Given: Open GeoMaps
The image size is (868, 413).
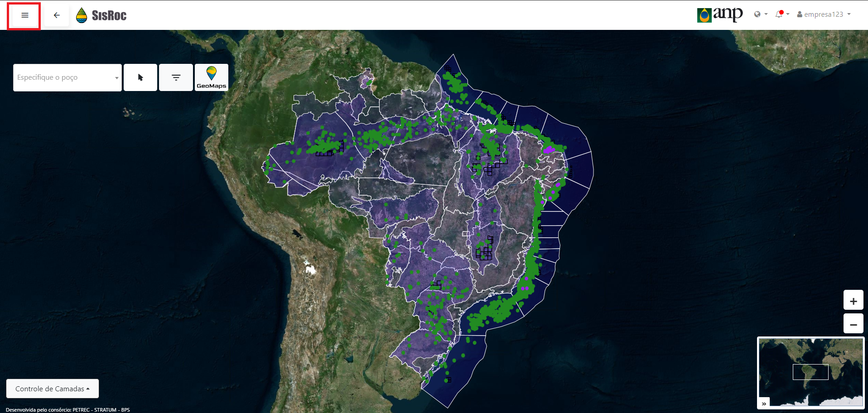Looking at the screenshot, I should 211,77.
